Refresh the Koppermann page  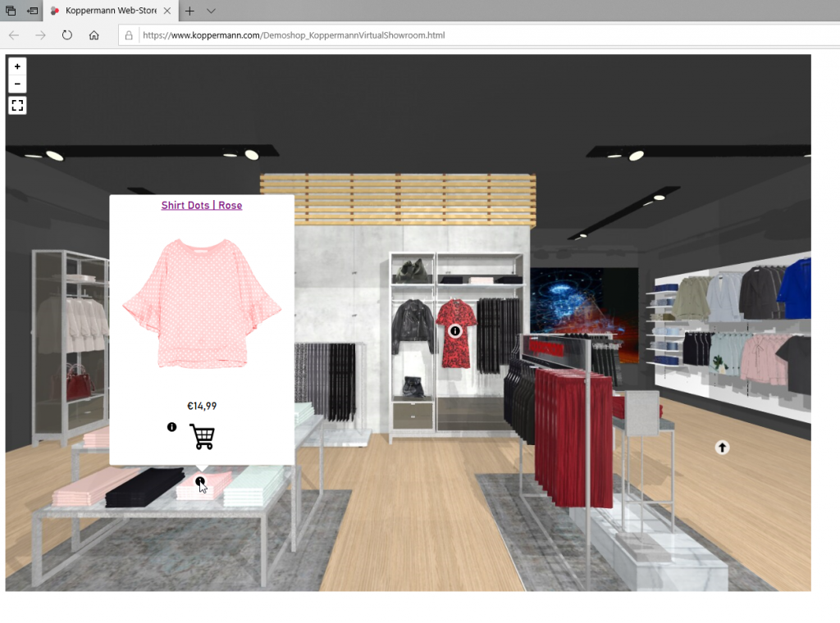pos(67,35)
